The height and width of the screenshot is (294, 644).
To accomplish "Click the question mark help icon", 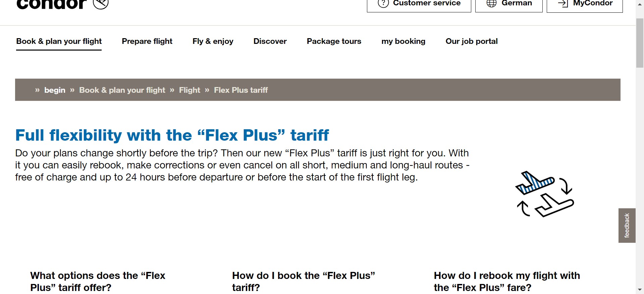I will [383, 3].
